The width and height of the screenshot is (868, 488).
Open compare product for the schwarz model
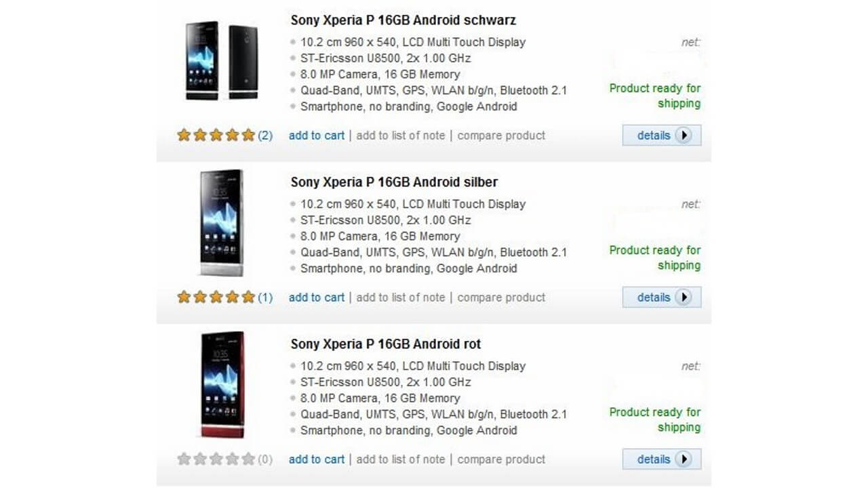click(502, 135)
